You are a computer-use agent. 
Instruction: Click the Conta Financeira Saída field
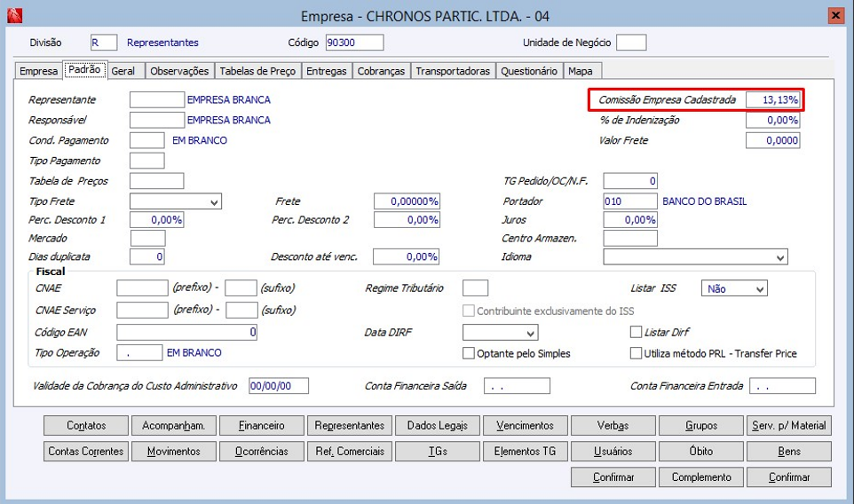coord(517,386)
